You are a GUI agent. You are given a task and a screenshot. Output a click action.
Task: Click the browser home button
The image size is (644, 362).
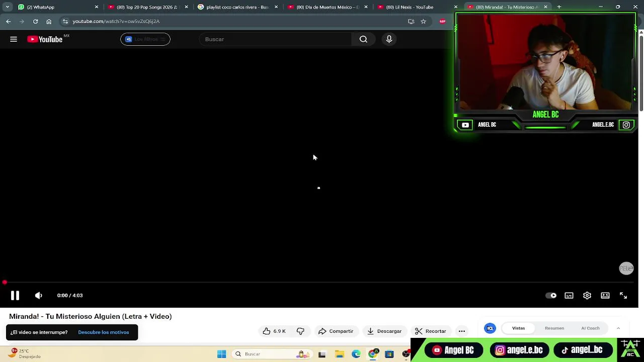point(49,21)
